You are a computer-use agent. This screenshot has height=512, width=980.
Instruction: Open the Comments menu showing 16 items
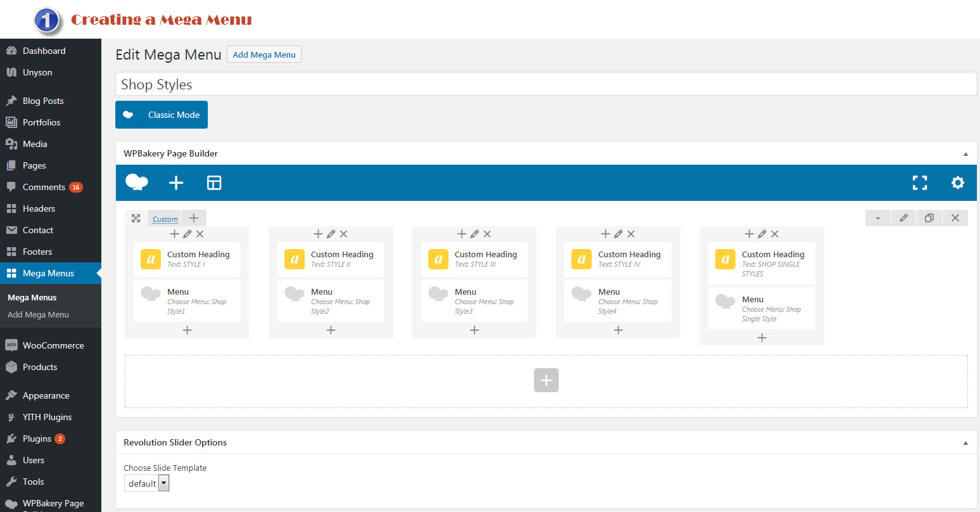46,187
